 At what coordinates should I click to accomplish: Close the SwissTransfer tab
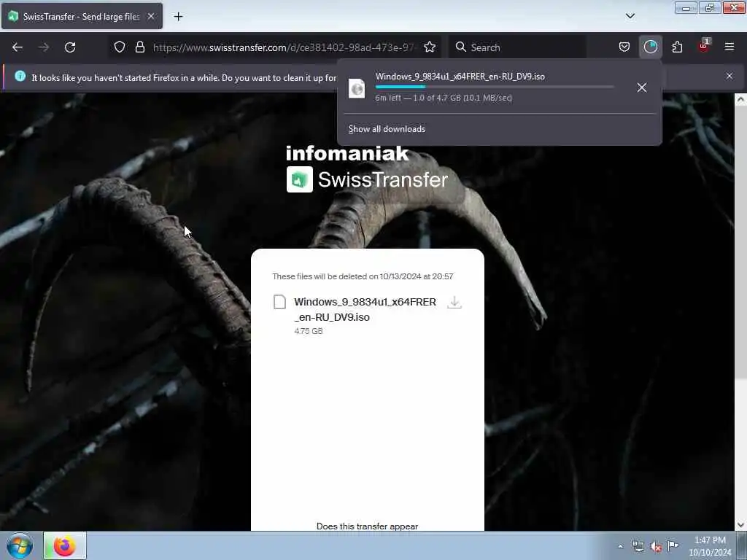coord(151,16)
